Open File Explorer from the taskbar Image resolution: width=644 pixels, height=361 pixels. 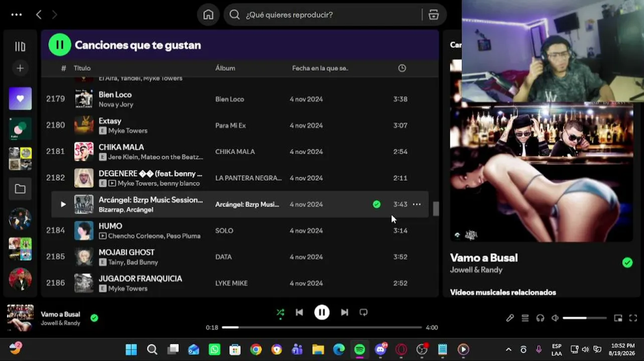(318, 349)
